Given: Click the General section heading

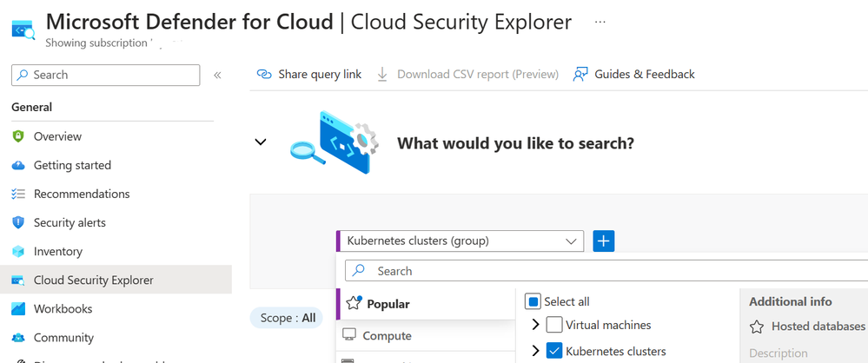Looking at the screenshot, I should coord(31,108).
